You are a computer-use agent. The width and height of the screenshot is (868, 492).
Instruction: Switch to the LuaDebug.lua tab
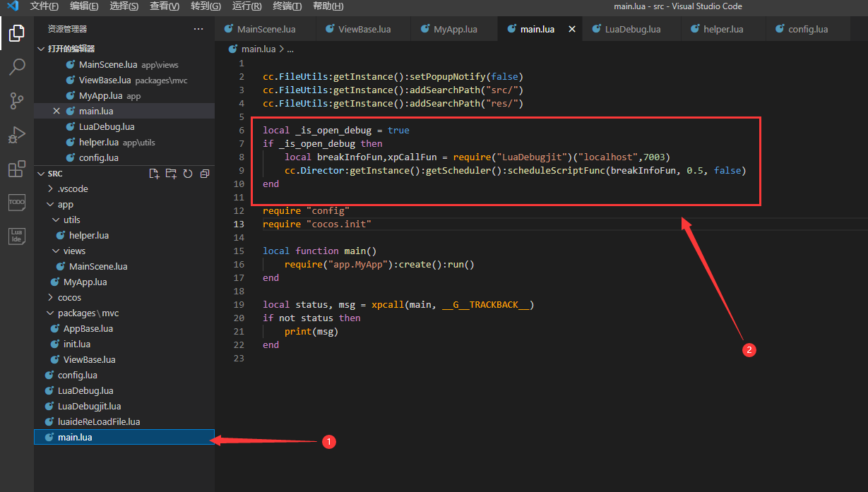[x=632, y=30]
